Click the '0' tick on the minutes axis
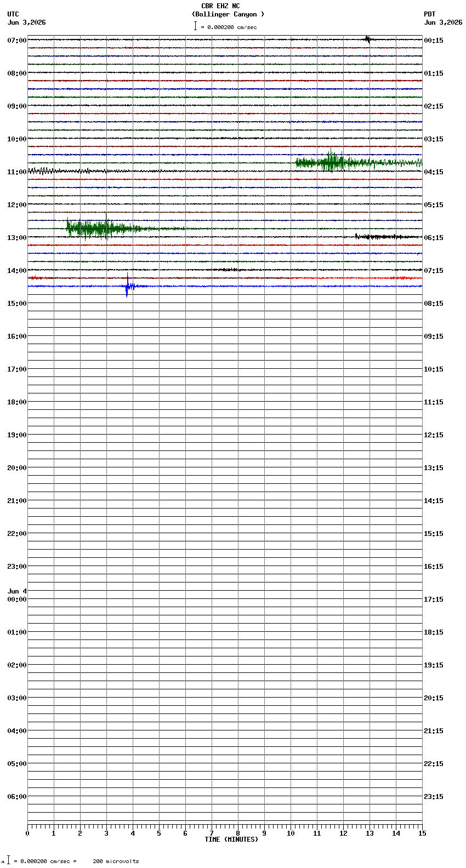The width and height of the screenshot is (466, 868). coord(27,833)
